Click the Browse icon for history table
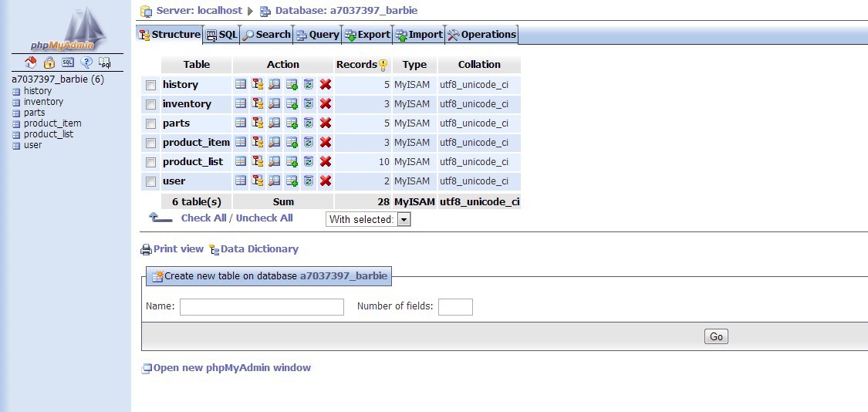The image size is (868, 412). [x=241, y=84]
